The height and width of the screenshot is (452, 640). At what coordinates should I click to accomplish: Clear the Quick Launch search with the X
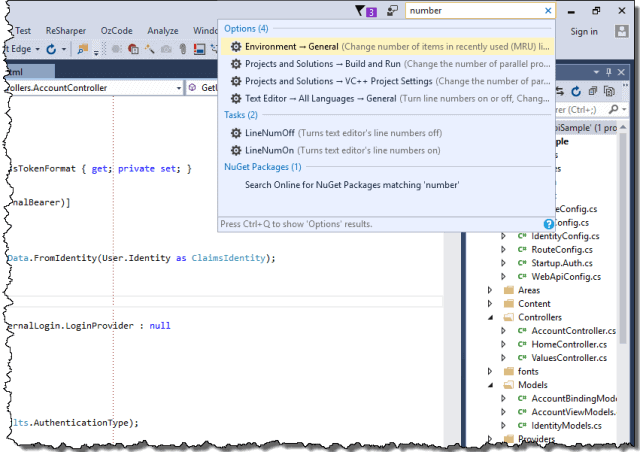pyautogui.click(x=548, y=11)
